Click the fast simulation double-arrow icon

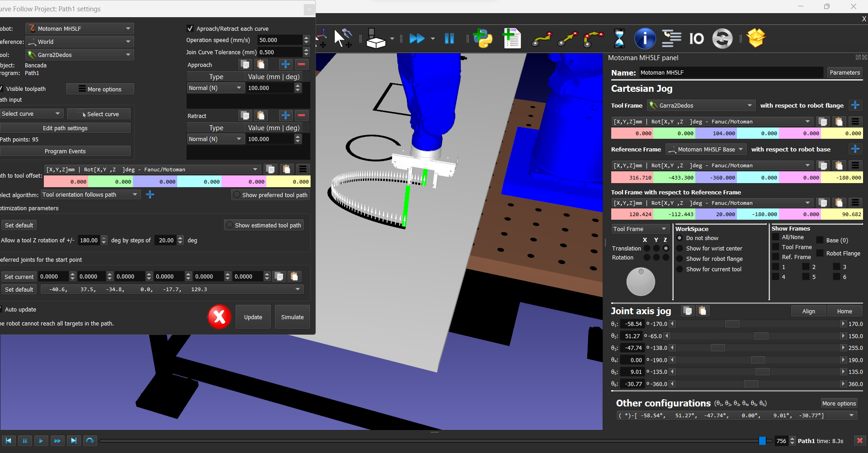click(x=416, y=38)
